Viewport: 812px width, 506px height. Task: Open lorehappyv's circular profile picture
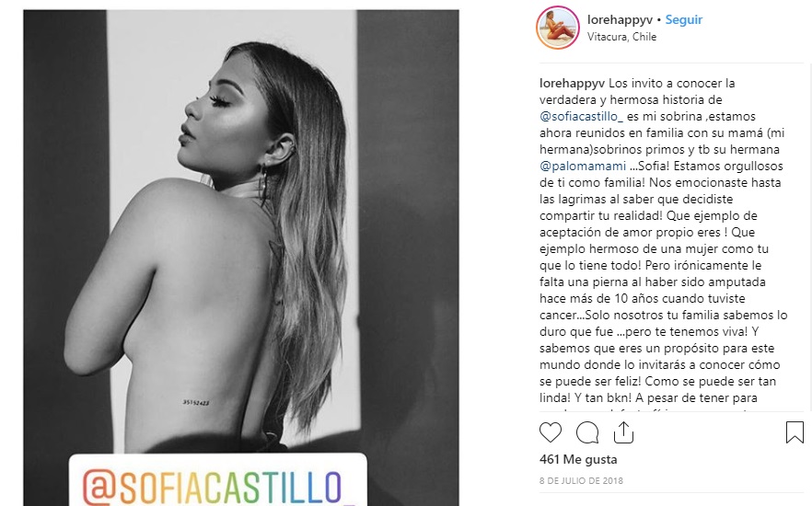pyautogui.click(x=557, y=28)
